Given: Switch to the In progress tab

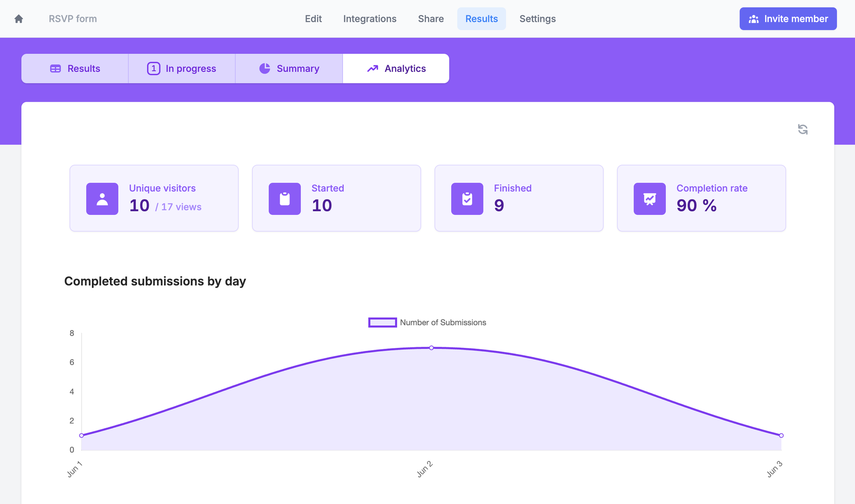Looking at the screenshot, I should tap(182, 68).
